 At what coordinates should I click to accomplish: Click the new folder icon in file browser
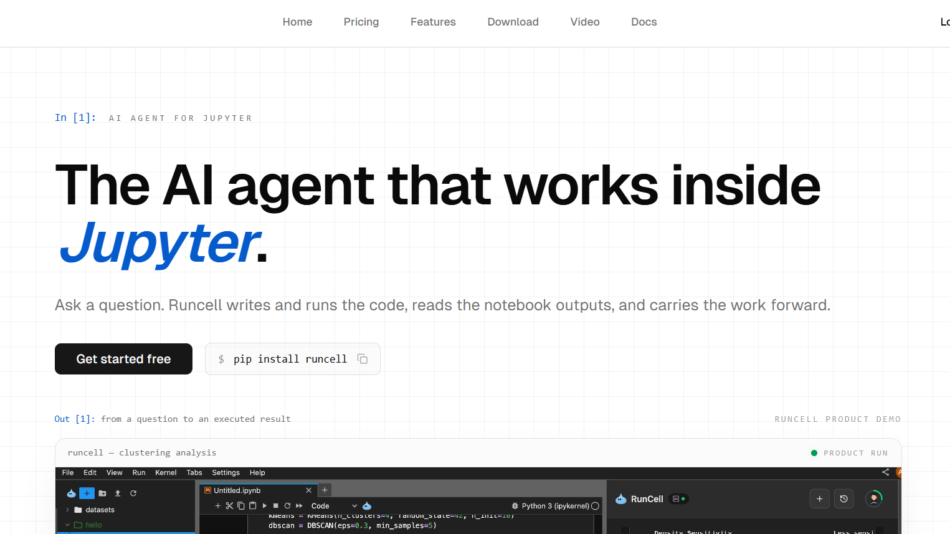point(102,493)
